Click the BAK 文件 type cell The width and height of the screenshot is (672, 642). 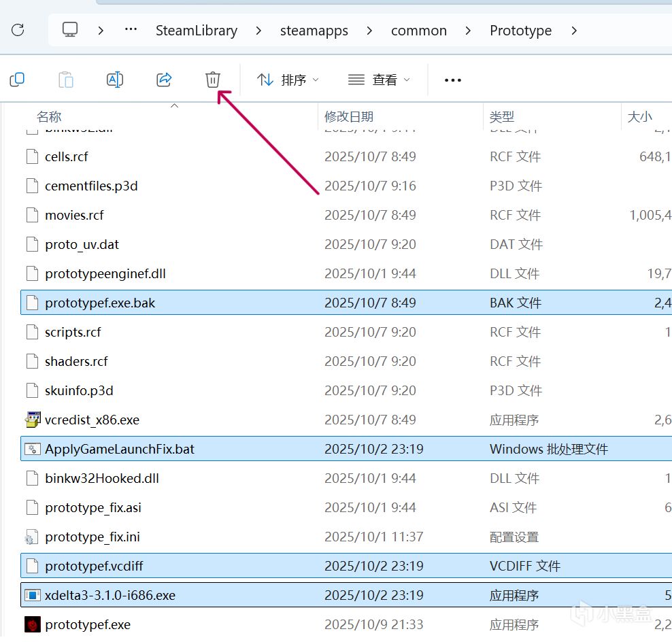click(x=516, y=303)
